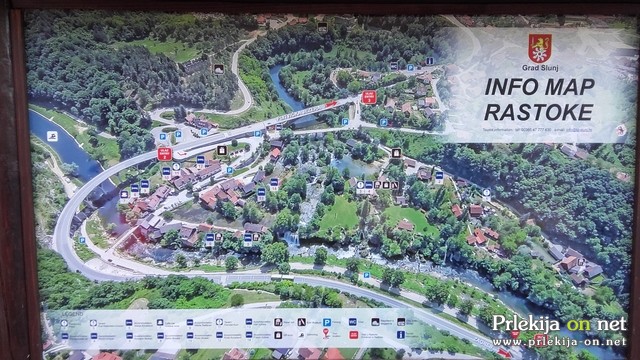Open the www.prlekija-on.net link
The width and height of the screenshot is (640, 360).
tap(559, 342)
